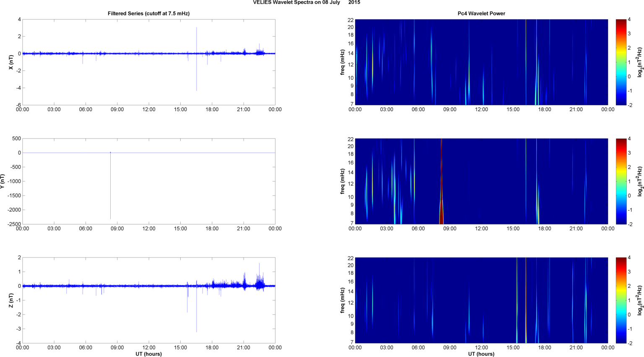Click the Z (nT) axis label
Image resolution: width=644 pixels, height=357 pixels.
11,300
